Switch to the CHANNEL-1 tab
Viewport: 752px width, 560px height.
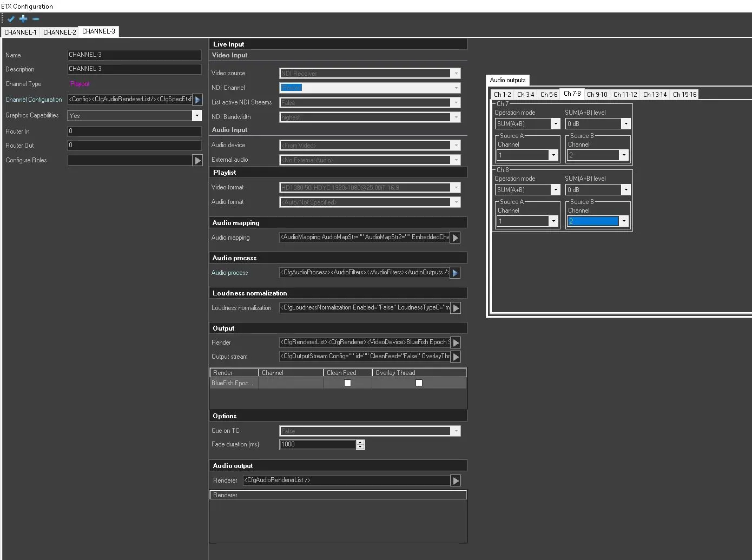coord(21,32)
